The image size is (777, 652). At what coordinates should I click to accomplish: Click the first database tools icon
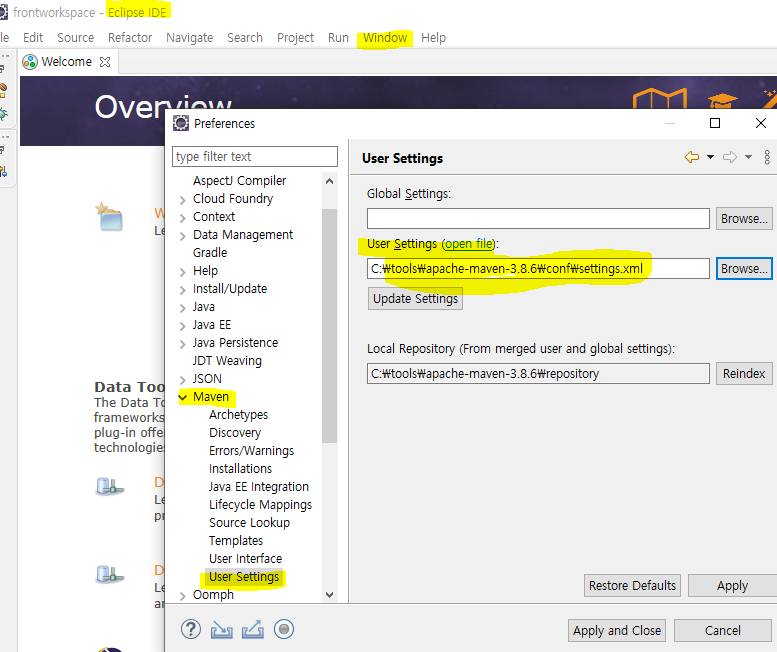coord(110,486)
